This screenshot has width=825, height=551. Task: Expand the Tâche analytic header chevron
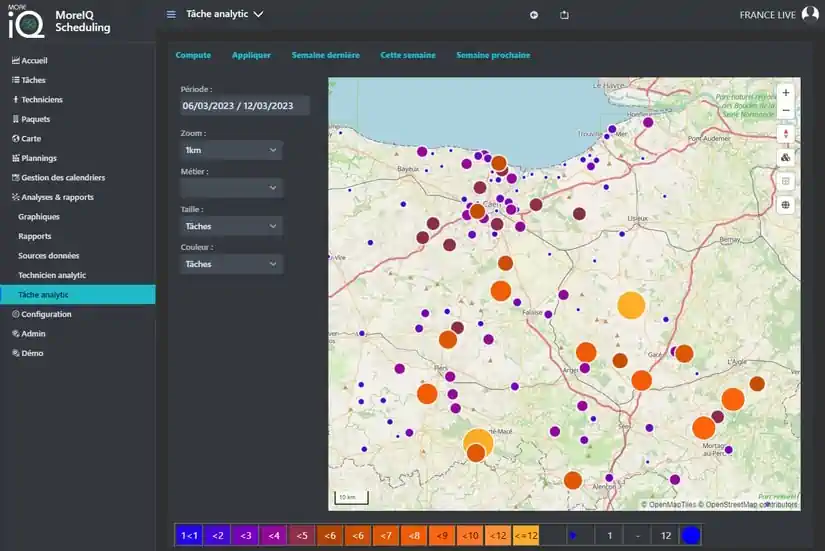tap(258, 14)
